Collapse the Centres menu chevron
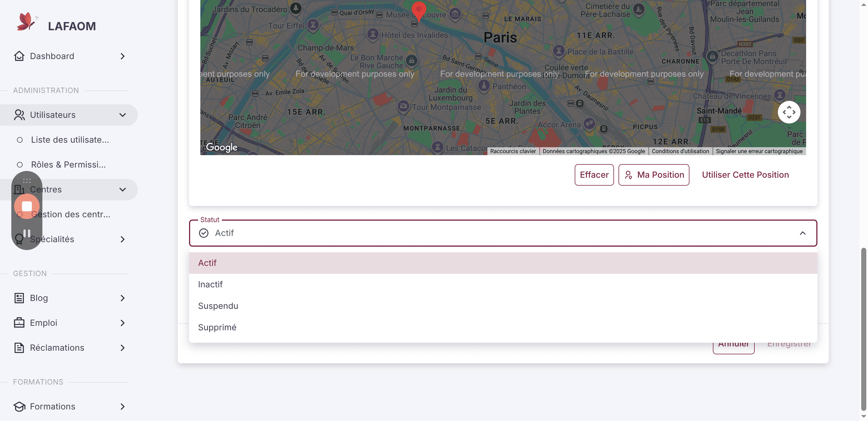 pos(123,189)
